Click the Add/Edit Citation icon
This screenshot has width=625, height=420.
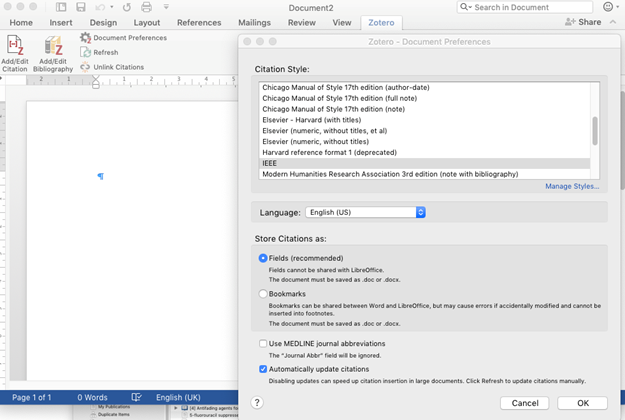point(15,45)
